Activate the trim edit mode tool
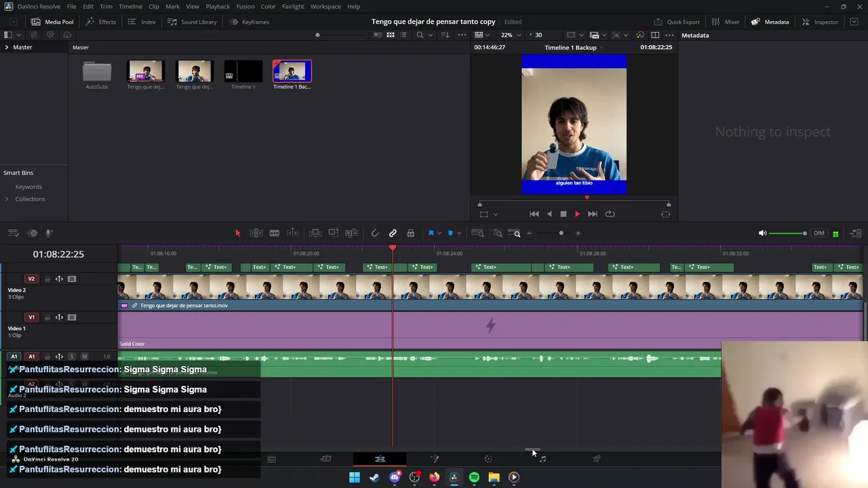Image resolution: width=868 pixels, height=488 pixels. pos(256,233)
